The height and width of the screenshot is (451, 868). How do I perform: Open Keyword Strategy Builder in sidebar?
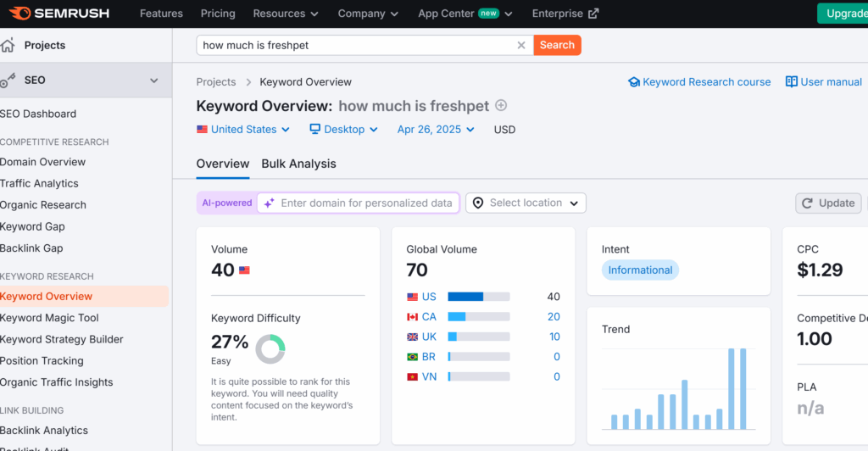(x=61, y=340)
